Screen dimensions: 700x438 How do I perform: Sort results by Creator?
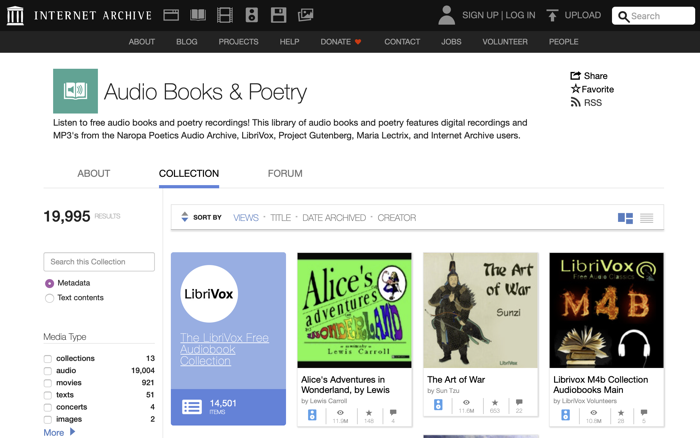[396, 217]
